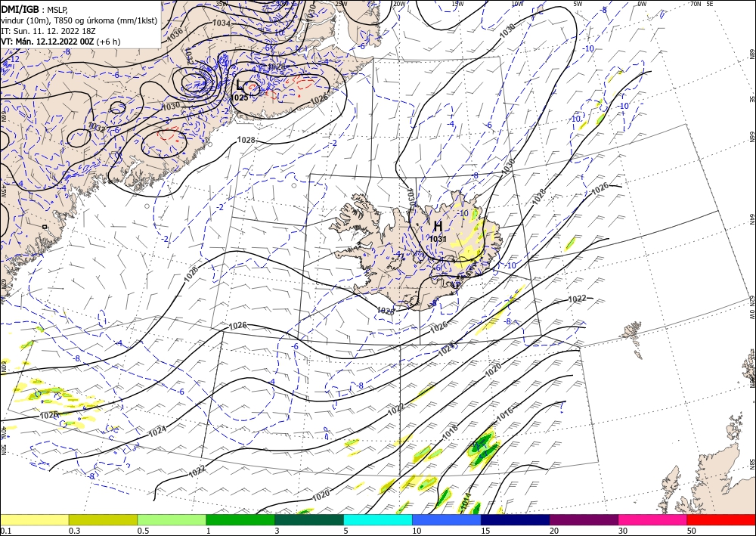Click the '1018' isobar label
The image size is (756, 536).
tap(451, 432)
